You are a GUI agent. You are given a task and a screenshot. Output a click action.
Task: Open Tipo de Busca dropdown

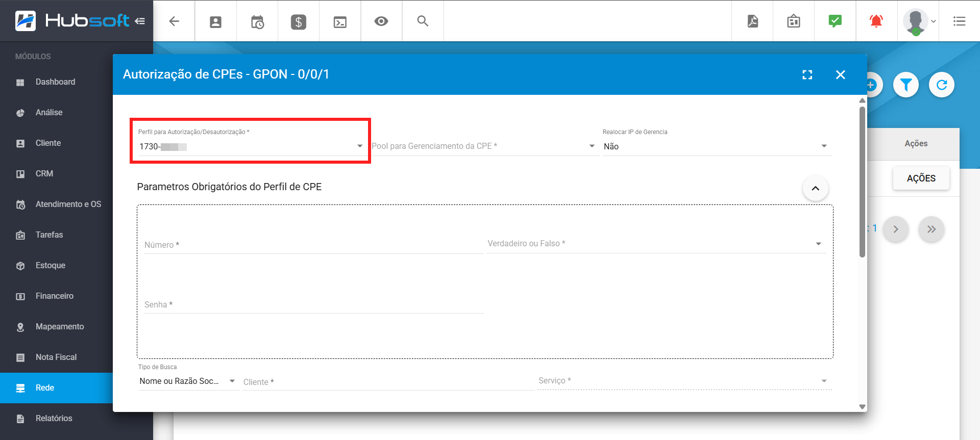point(188,381)
